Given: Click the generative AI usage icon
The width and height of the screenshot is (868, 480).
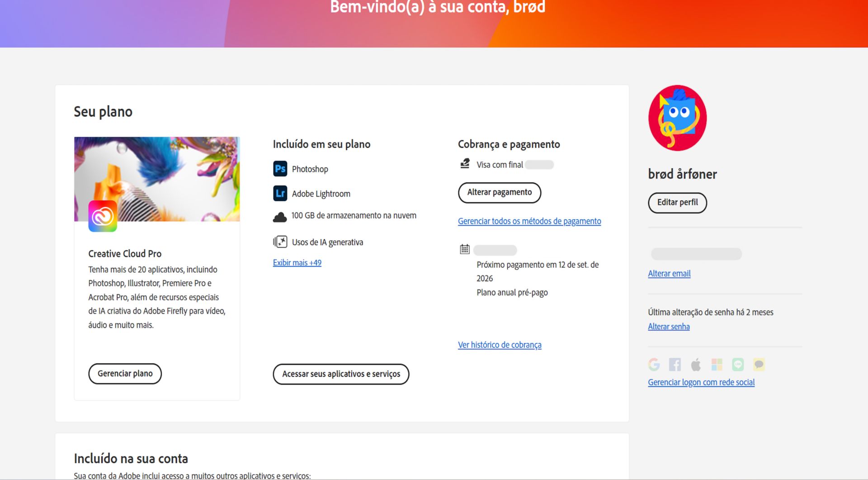Looking at the screenshot, I should click(x=279, y=242).
